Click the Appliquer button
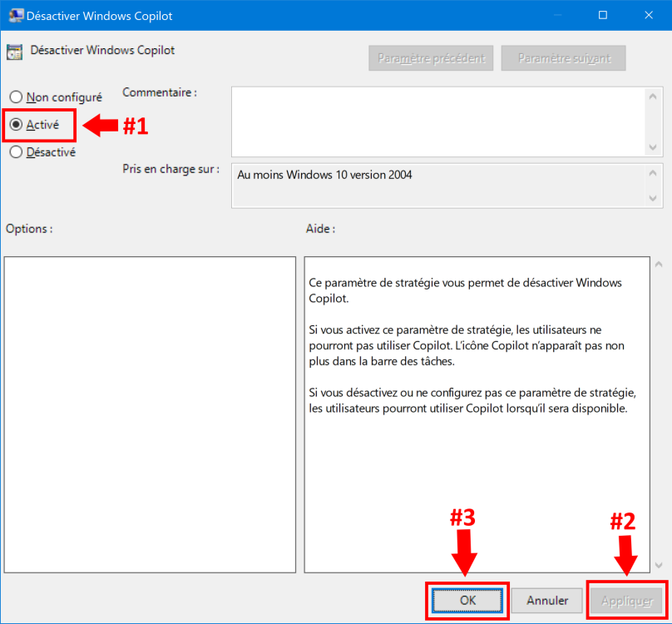This screenshot has width=672, height=624. [626, 601]
